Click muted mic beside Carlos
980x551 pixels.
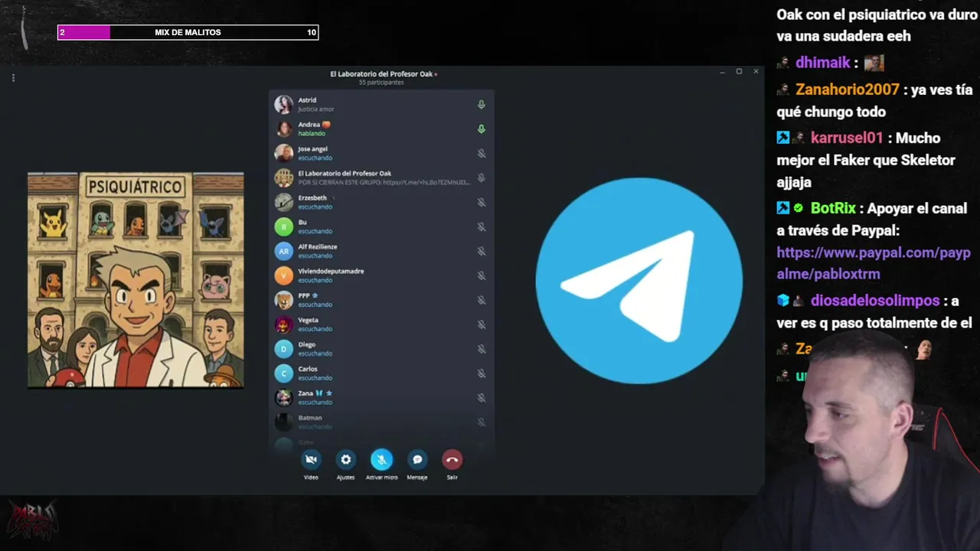coord(482,374)
